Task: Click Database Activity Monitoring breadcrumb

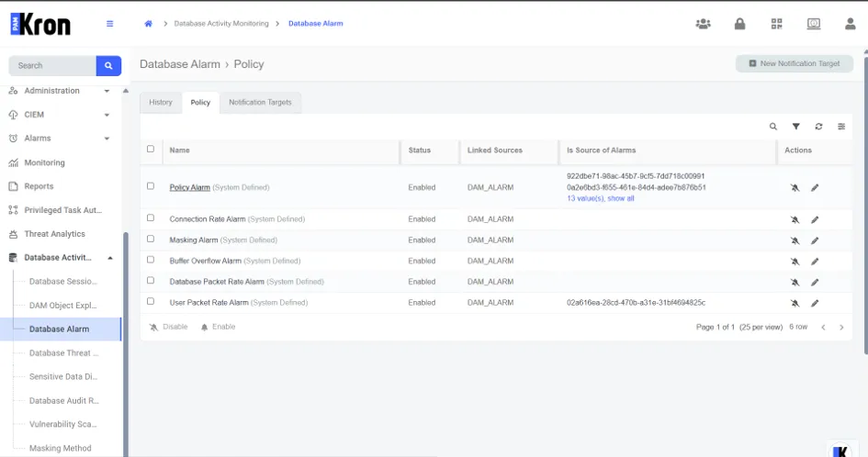Action: pyautogui.click(x=221, y=24)
